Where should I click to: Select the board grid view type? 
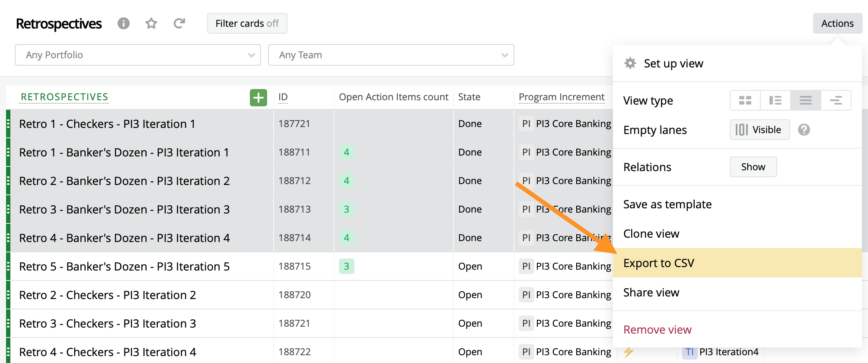click(x=745, y=101)
